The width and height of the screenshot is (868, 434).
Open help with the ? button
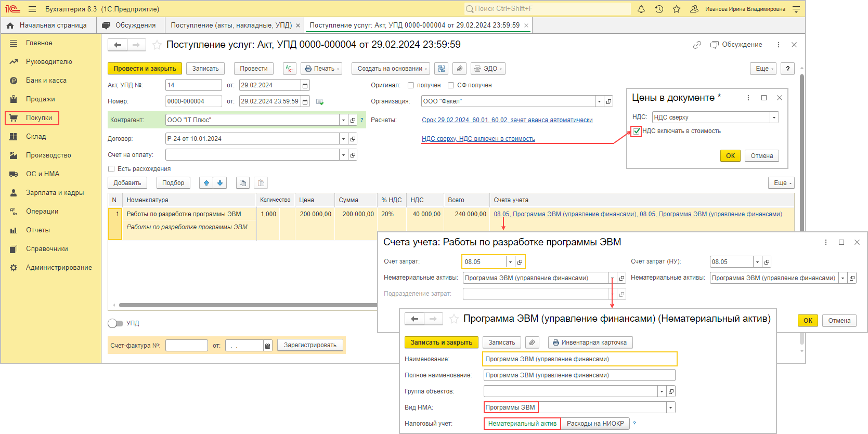pos(787,69)
